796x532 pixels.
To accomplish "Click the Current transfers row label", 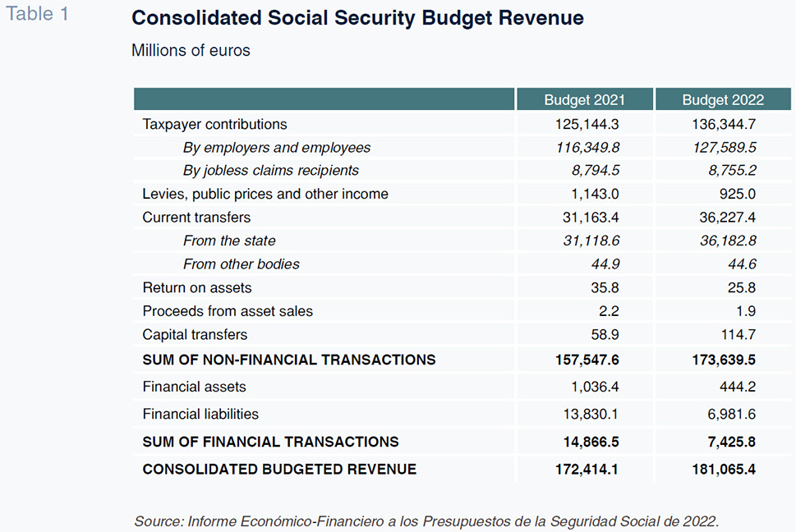I will (x=196, y=217).
